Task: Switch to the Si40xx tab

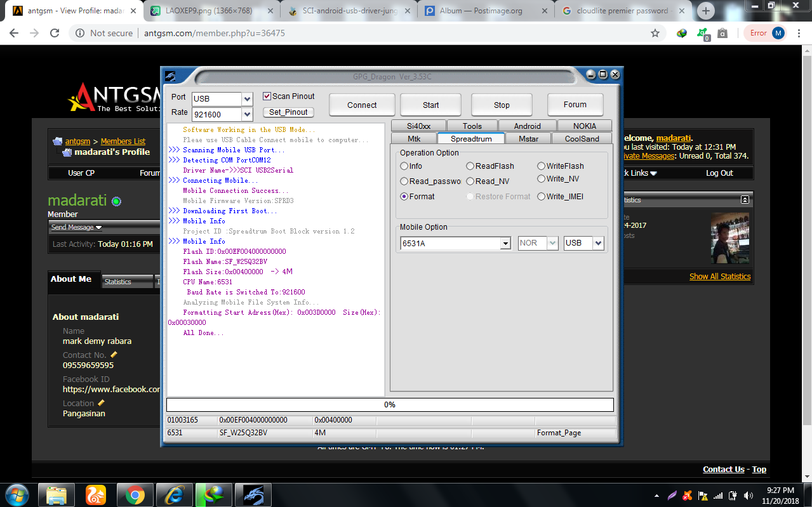Action: click(418, 126)
